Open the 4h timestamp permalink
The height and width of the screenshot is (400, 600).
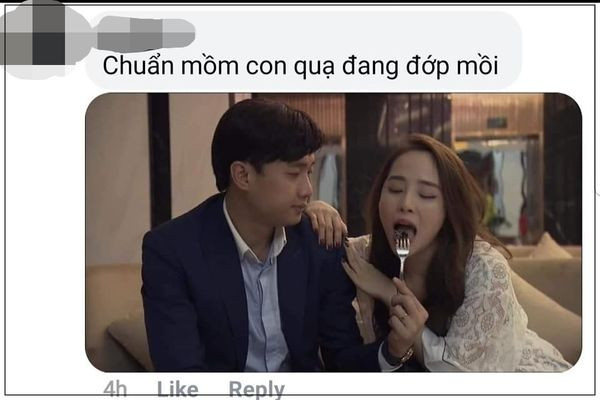(115, 389)
